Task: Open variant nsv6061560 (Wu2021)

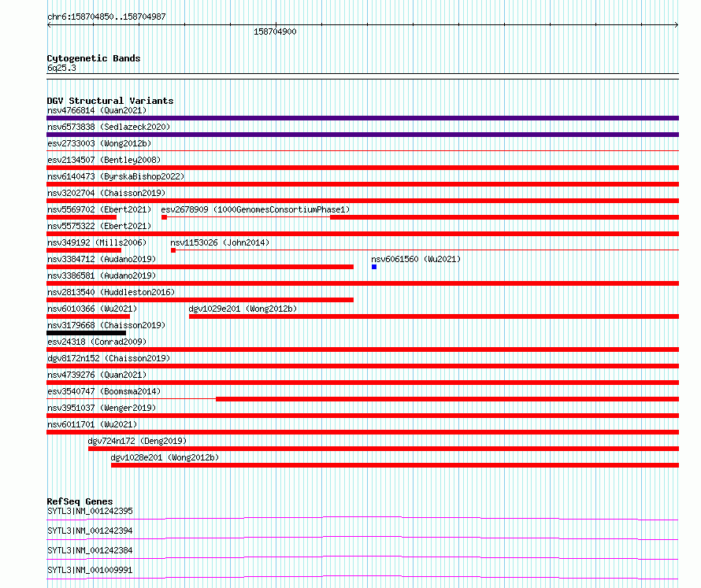Action: coord(416,259)
